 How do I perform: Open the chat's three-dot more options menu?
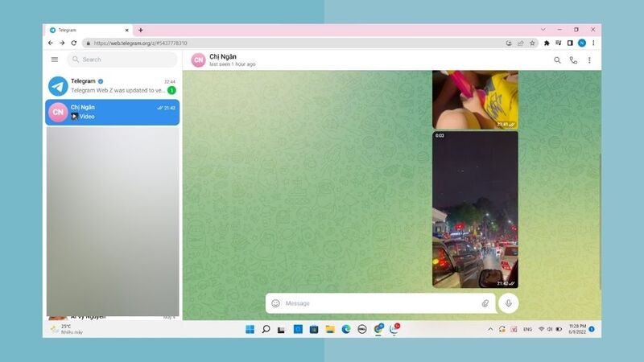click(589, 60)
